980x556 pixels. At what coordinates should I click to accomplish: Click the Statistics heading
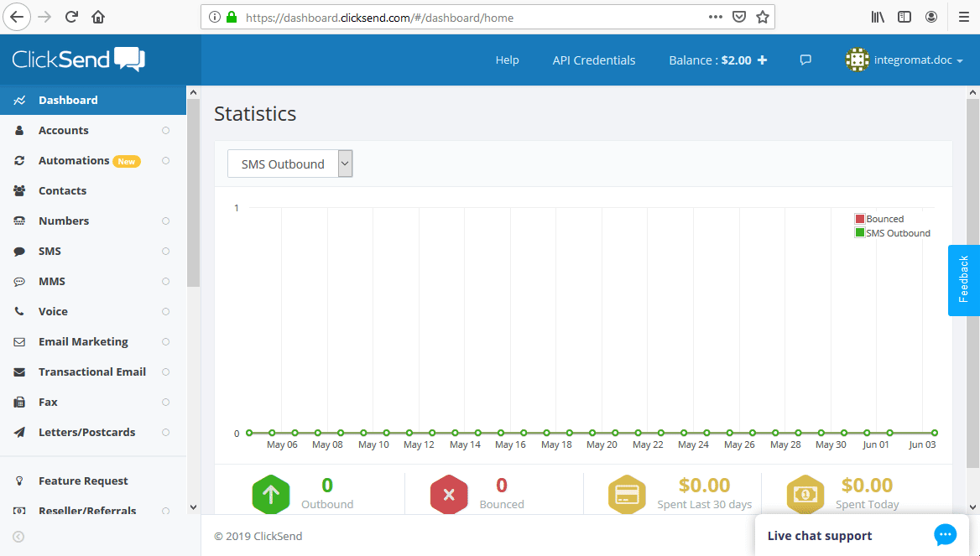click(x=255, y=114)
